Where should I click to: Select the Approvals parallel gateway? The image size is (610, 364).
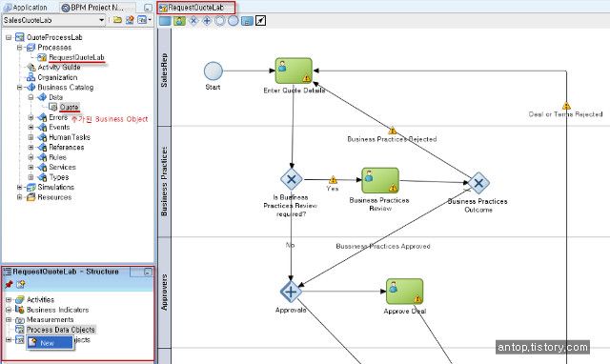click(291, 292)
